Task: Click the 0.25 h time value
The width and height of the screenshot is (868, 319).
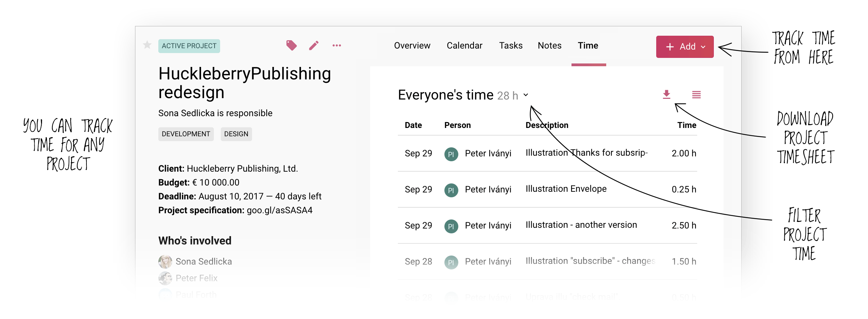Action: coord(684,189)
